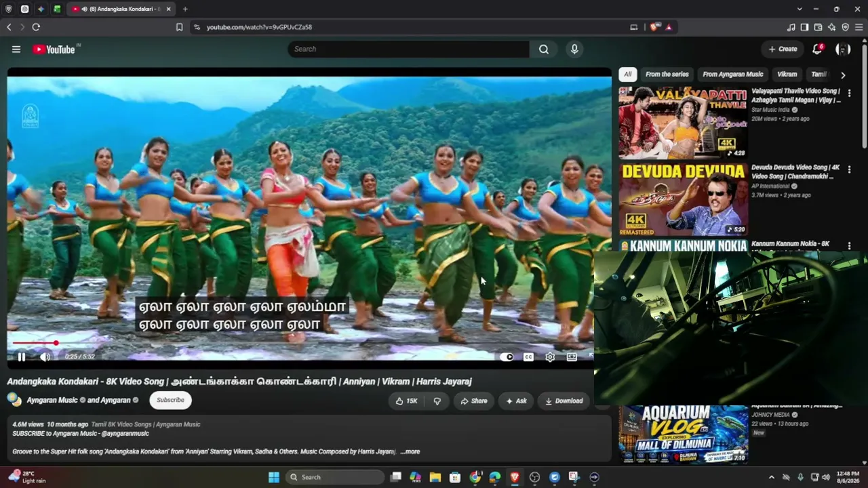Select the From Ayngaran Music chip

pos(732,75)
